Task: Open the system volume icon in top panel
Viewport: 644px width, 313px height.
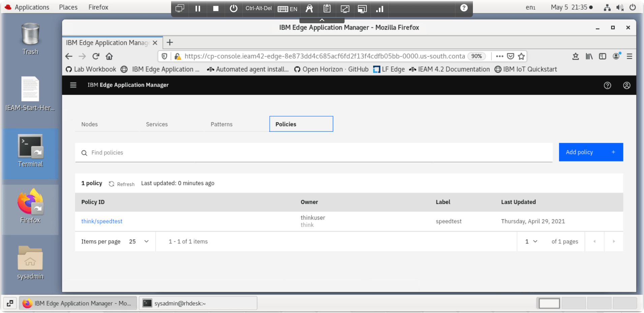Action: [x=620, y=7]
